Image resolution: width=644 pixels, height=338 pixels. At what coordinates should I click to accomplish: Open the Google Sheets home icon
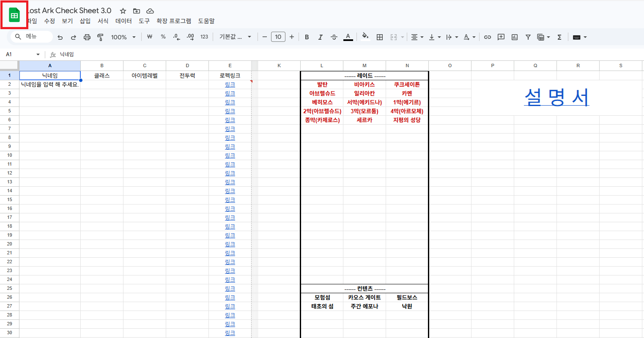[x=14, y=16]
